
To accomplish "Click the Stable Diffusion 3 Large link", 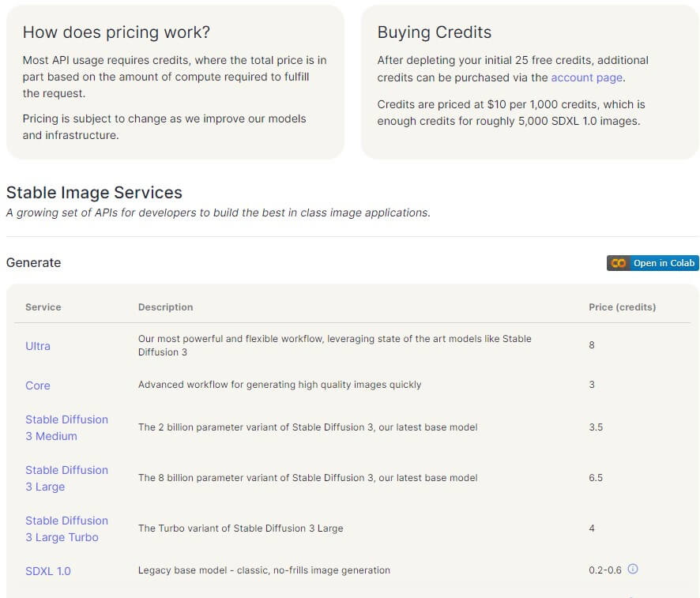I will pos(66,478).
